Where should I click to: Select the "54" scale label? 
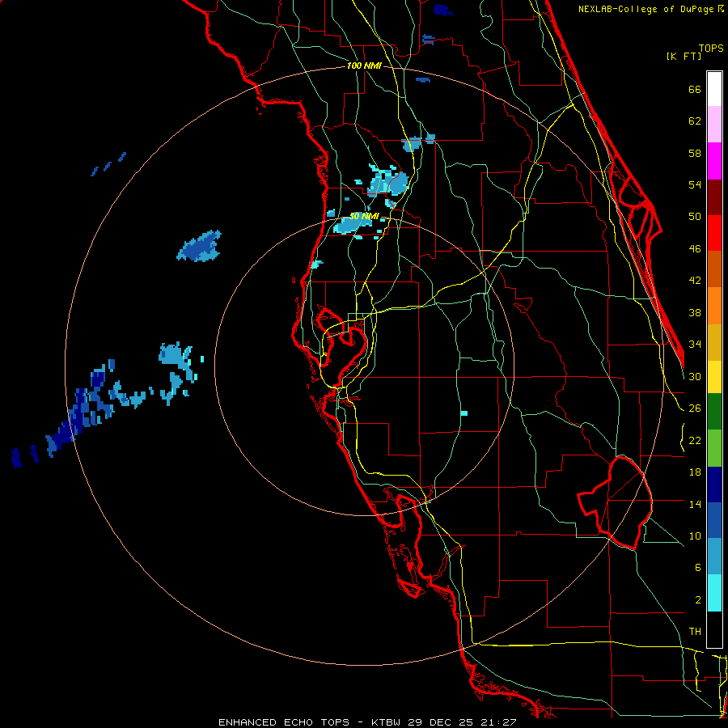pyautogui.click(x=695, y=184)
